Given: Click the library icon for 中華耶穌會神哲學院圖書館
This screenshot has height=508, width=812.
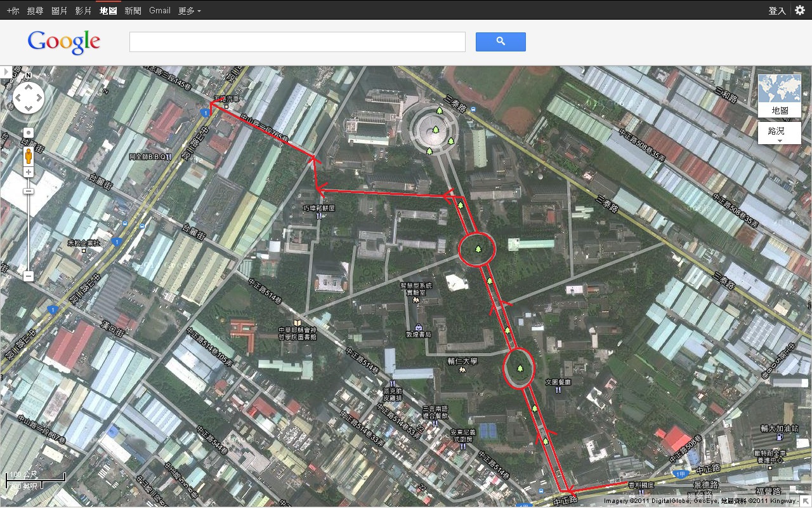Looking at the screenshot, I should [298, 323].
